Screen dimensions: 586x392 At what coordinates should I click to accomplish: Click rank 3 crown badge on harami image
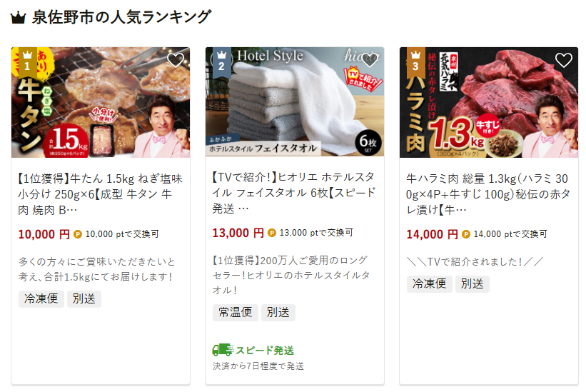(416, 62)
